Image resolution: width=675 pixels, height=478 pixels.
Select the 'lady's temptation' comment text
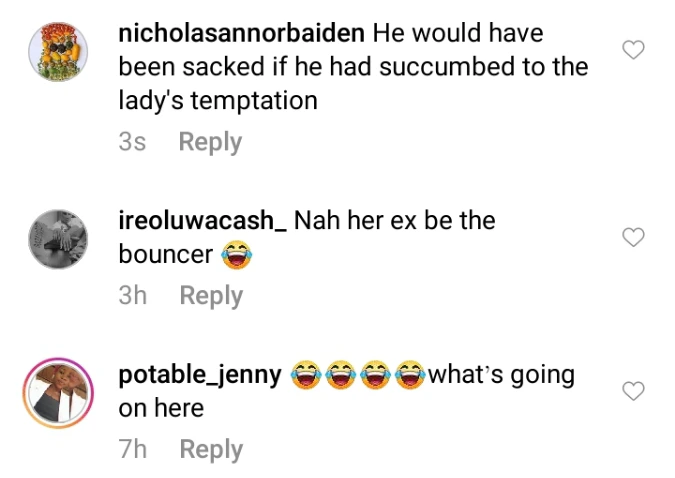click(x=218, y=100)
